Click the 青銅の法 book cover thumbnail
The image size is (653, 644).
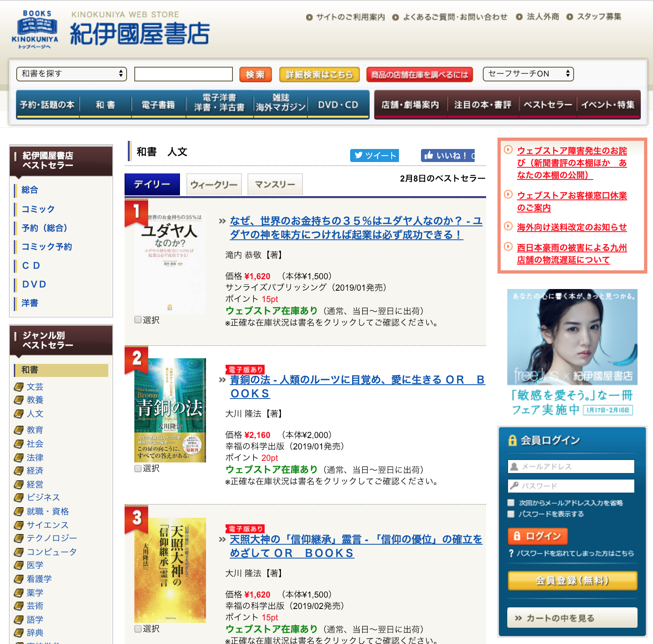point(170,410)
